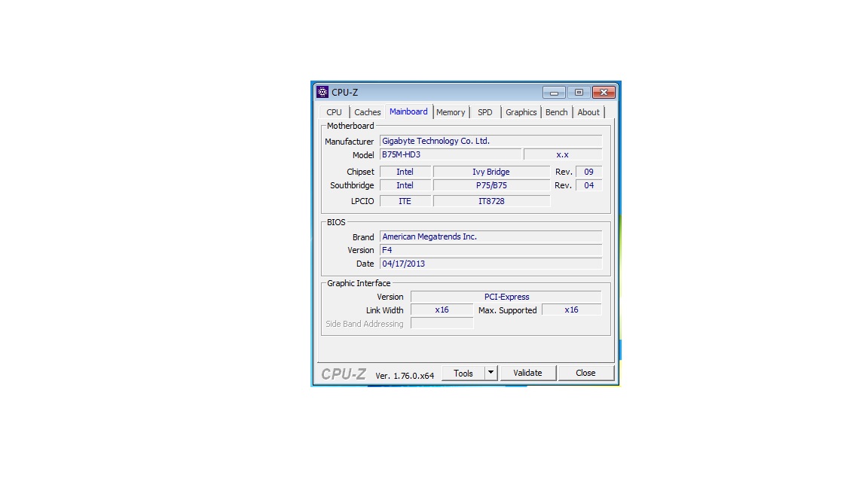Screen dimensions: 868x488
Task: Switch to the Memory tab
Action: click(x=451, y=112)
